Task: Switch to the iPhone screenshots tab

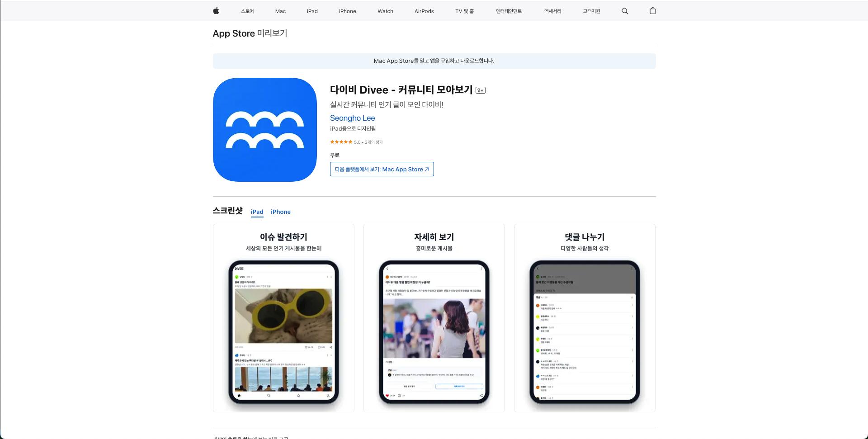Action: click(x=281, y=212)
